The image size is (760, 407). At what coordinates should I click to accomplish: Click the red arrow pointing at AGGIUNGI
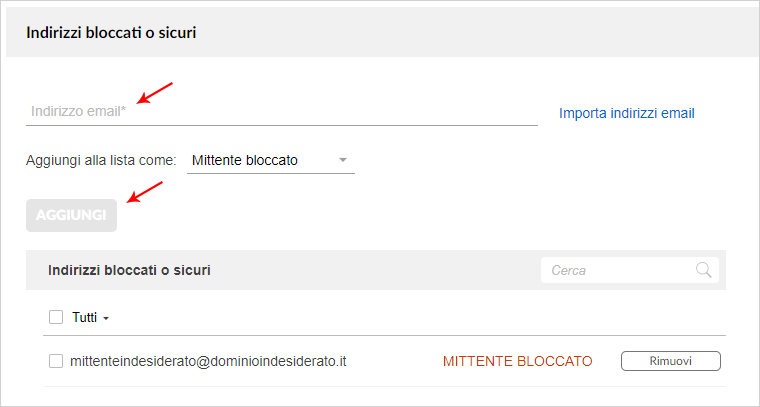coord(145,191)
